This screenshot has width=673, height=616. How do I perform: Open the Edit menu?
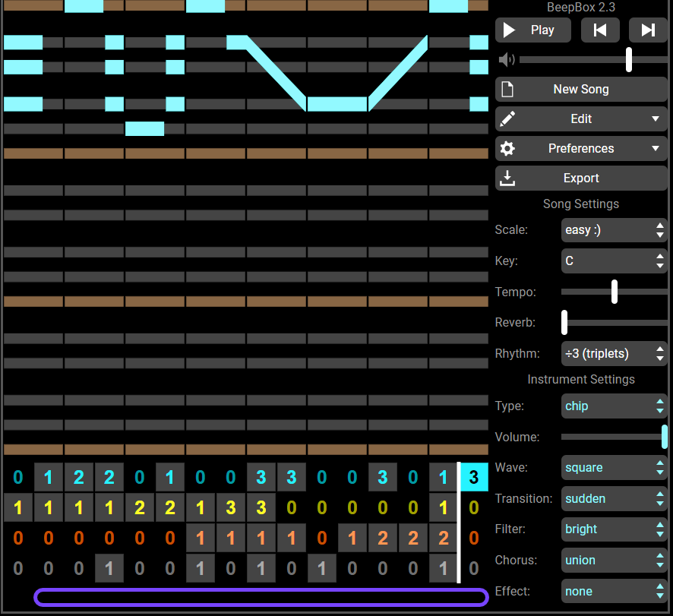point(581,119)
